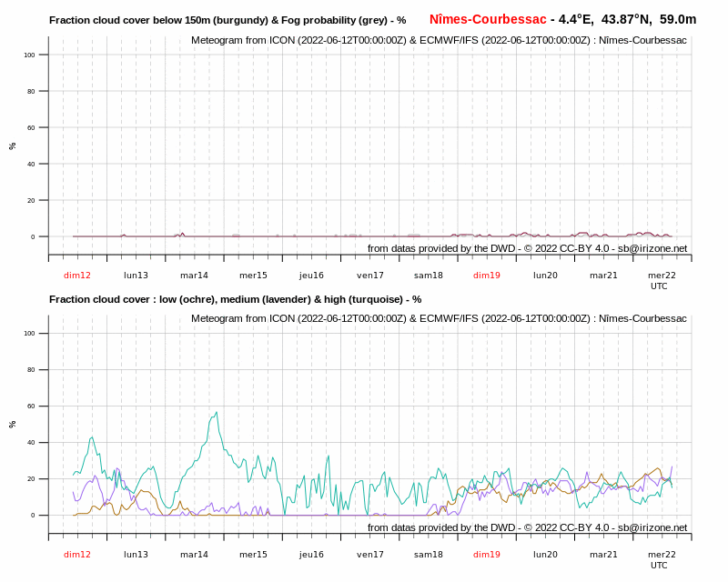Select 'mar21' under the lower chart
Screen dimensions: 728x582
[603, 554]
